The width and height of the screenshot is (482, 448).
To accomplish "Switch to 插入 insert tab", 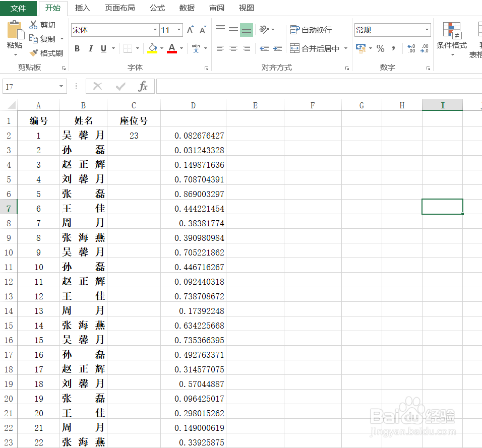I will coord(82,8).
